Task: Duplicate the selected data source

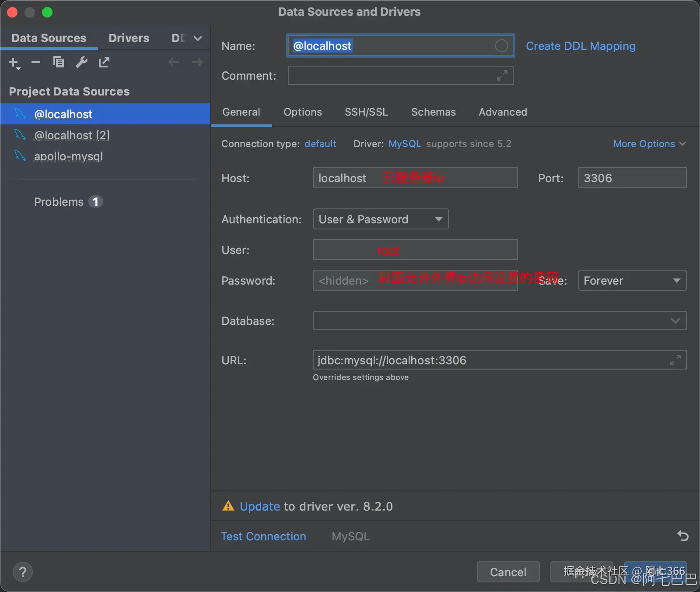Action: coord(59,62)
